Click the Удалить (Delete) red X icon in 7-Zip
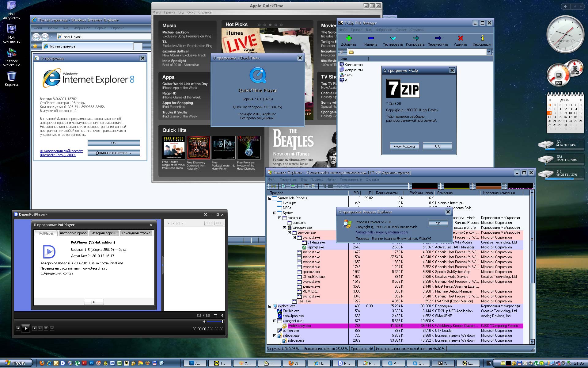The height and width of the screenshot is (368, 588). 460,38
